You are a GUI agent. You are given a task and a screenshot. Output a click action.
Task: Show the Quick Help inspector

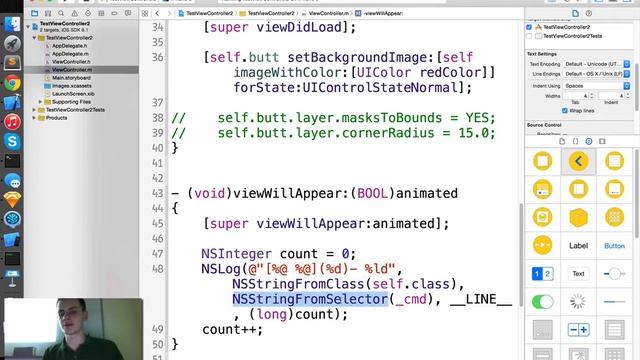(589, 13)
